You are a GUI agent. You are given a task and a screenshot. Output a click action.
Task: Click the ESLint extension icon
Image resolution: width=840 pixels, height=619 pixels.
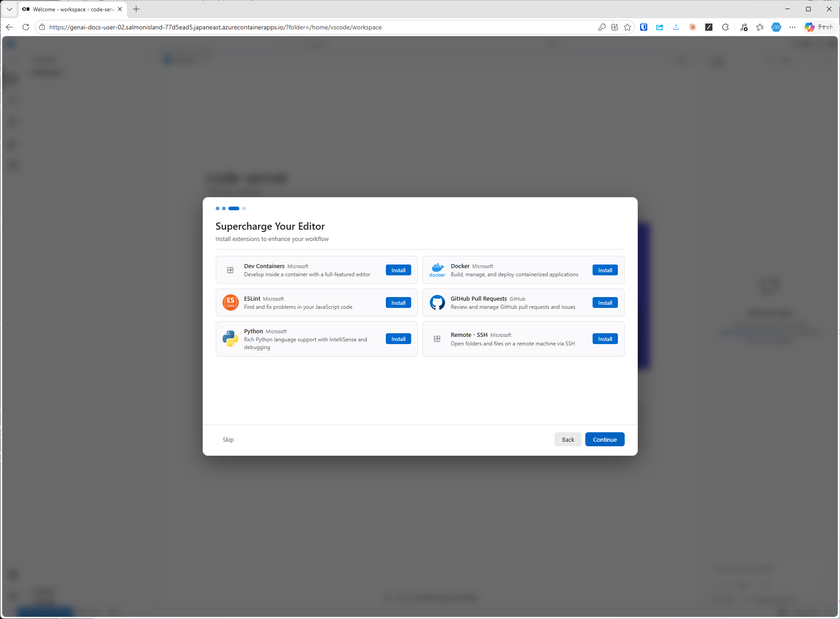pyautogui.click(x=231, y=302)
